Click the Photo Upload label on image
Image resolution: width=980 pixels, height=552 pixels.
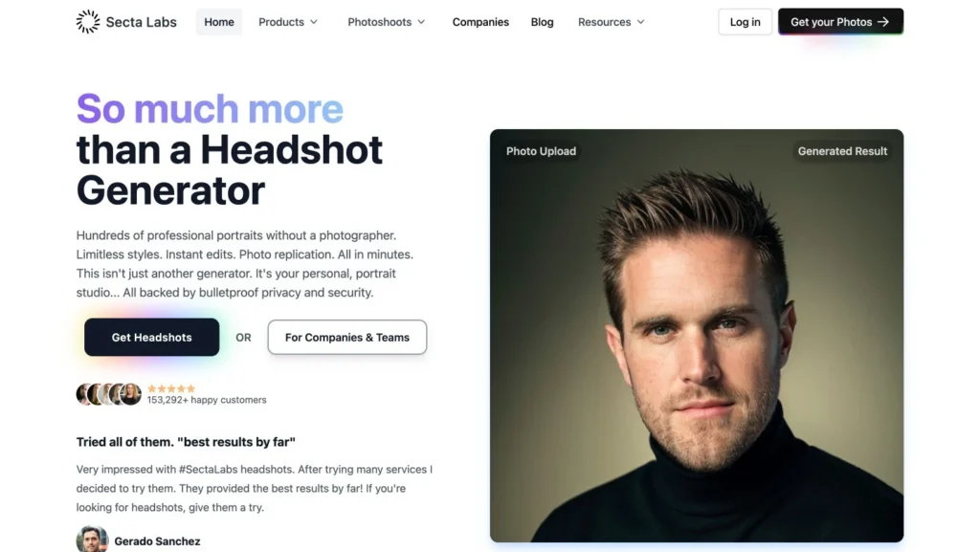pos(542,151)
